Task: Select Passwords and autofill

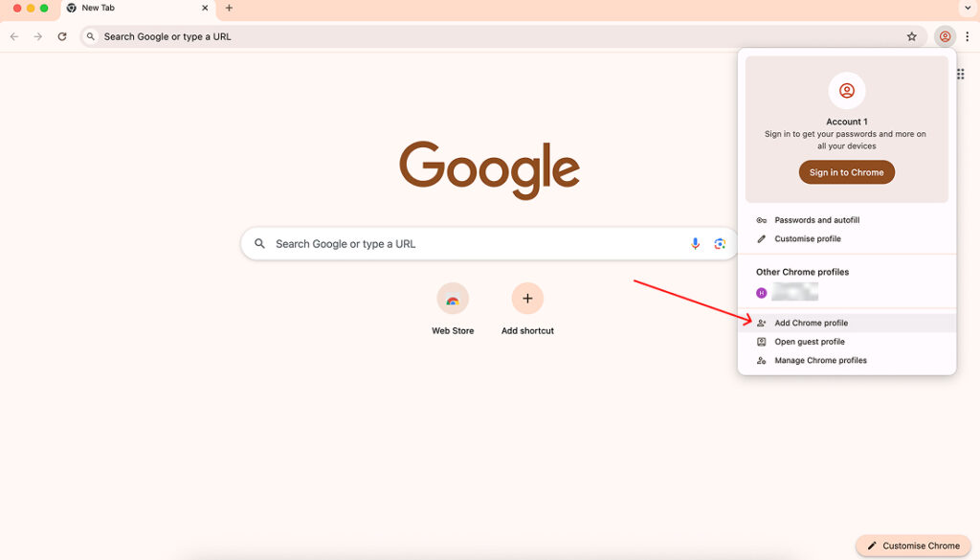Action: click(x=816, y=220)
